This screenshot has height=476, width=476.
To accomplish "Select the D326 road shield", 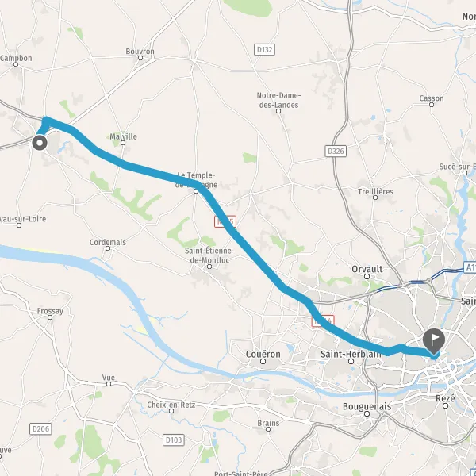I will [336, 151].
